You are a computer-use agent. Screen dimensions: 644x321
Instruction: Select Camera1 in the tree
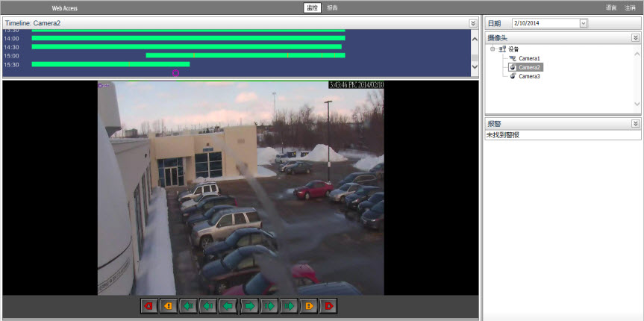pyautogui.click(x=529, y=58)
